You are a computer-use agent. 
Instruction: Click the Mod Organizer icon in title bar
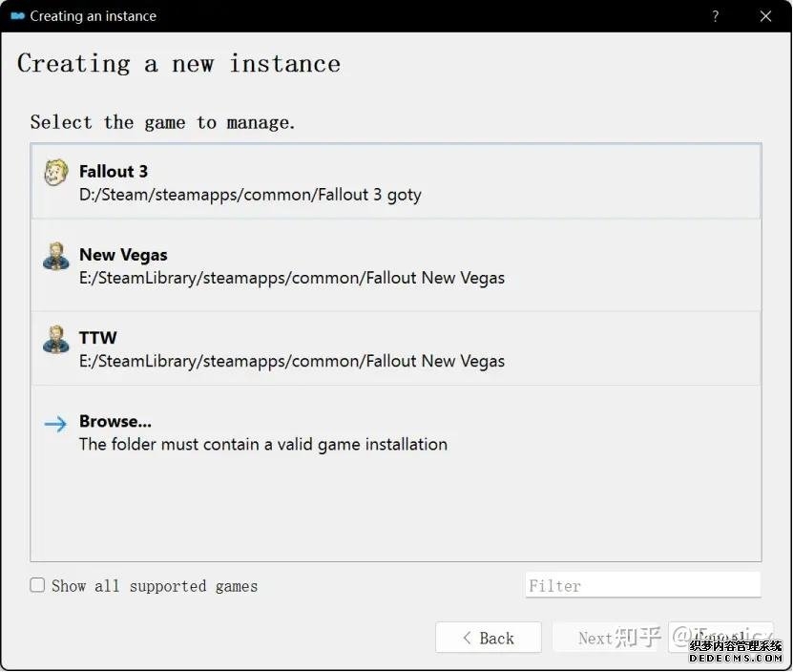click(17, 16)
